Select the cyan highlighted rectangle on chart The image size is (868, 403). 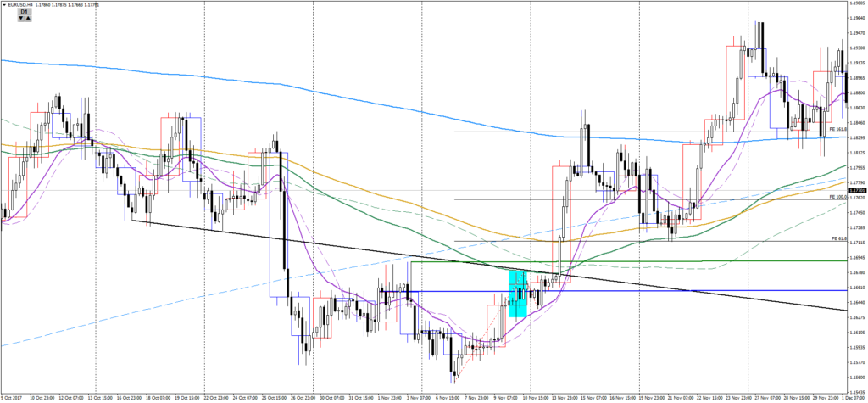[x=517, y=294]
